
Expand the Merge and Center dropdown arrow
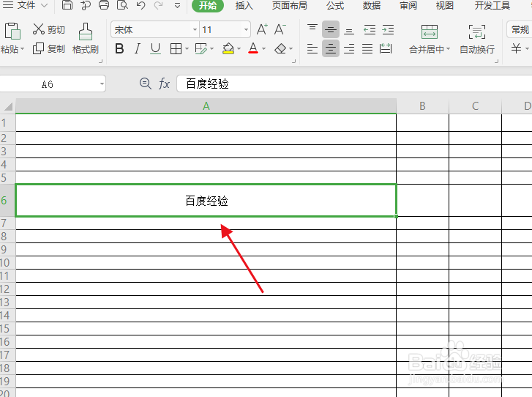pos(448,49)
